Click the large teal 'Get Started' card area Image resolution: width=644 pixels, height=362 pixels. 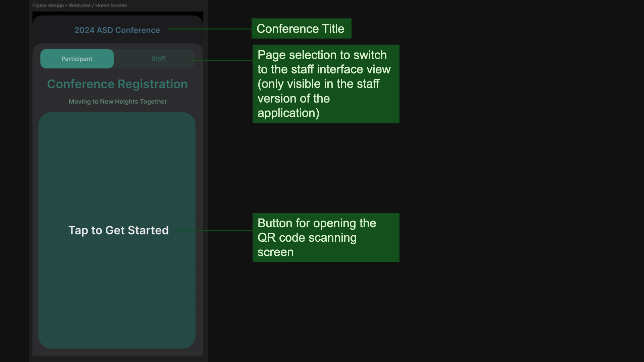pyautogui.click(x=117, y=168)
